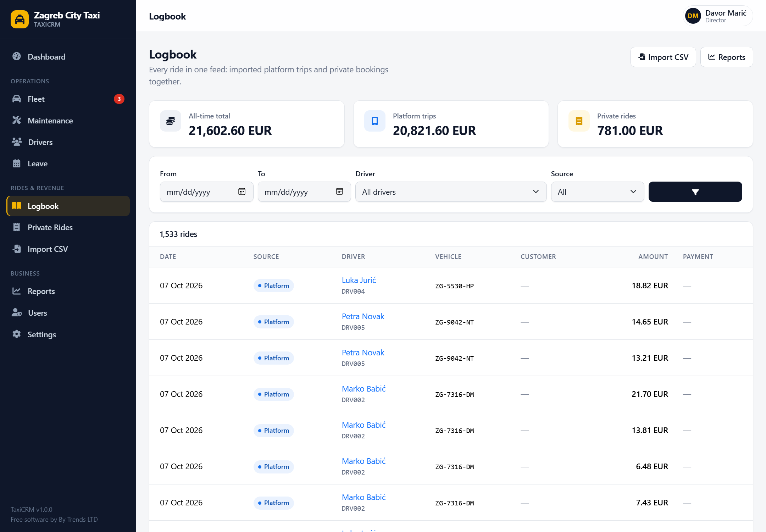Open Marko Babić link in the 6.48 EUR row
This screenshot has width=766, height=532.
coord(363,461)
